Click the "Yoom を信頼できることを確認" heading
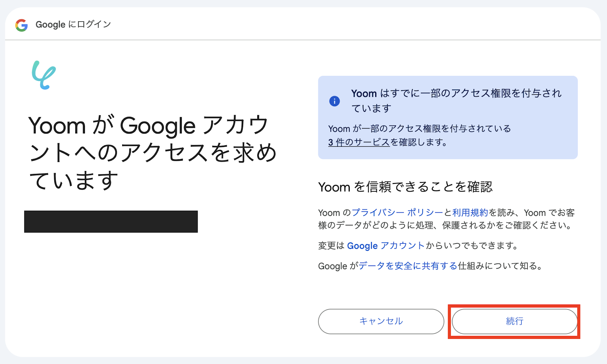This screenshot has height=364, width=607. 405,187
